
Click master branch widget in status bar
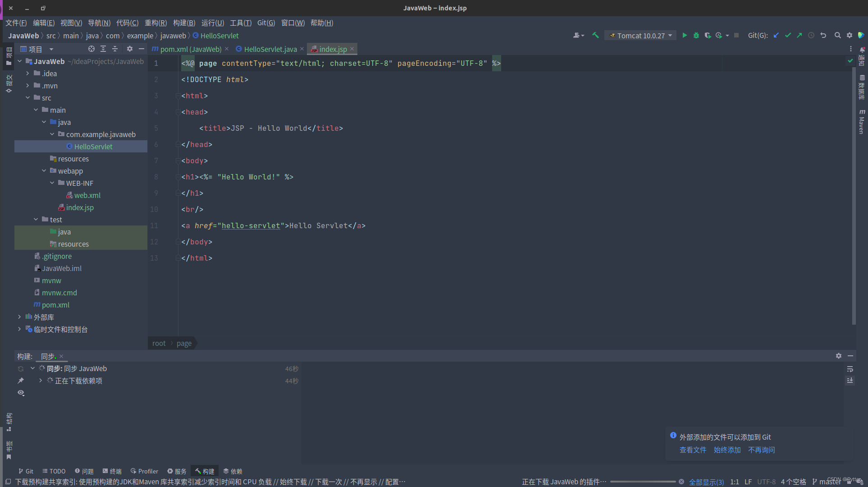click(x=827, y=482)
